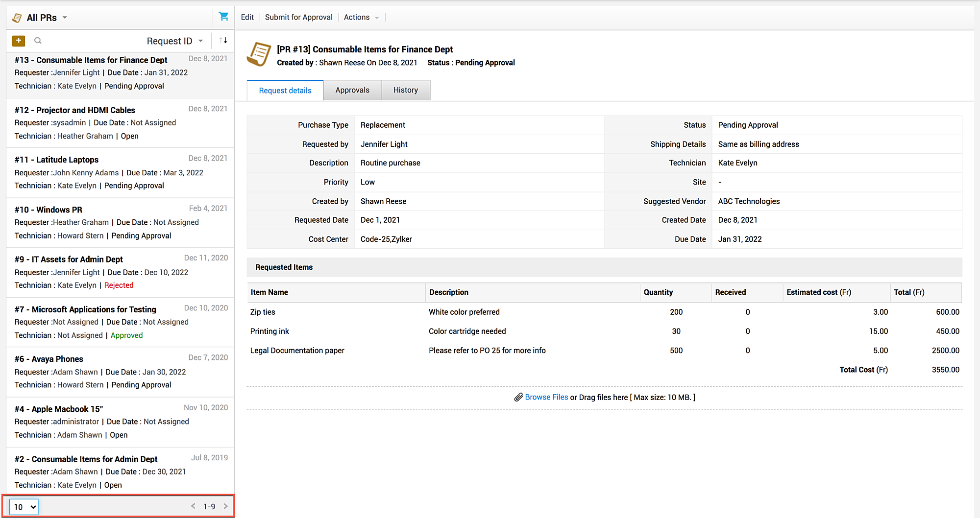Change the rows per page selector
The image size is (980, 518).
[x=24, y=507]
